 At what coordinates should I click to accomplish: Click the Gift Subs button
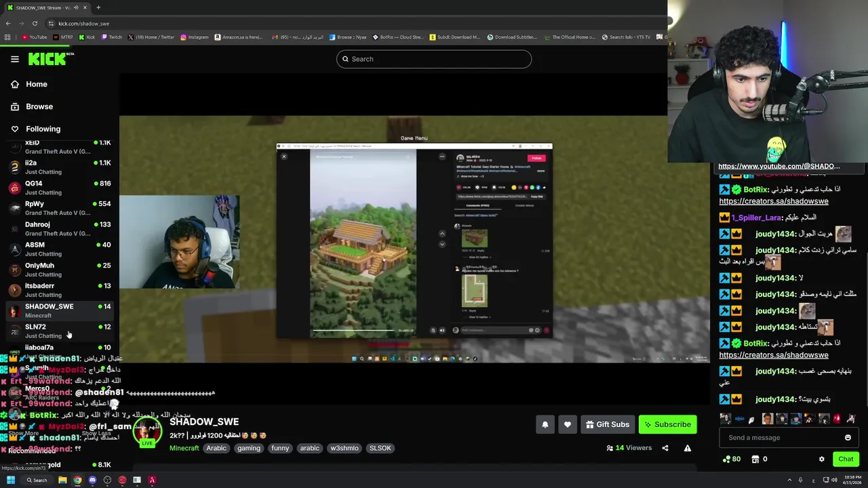click(608, 424)
